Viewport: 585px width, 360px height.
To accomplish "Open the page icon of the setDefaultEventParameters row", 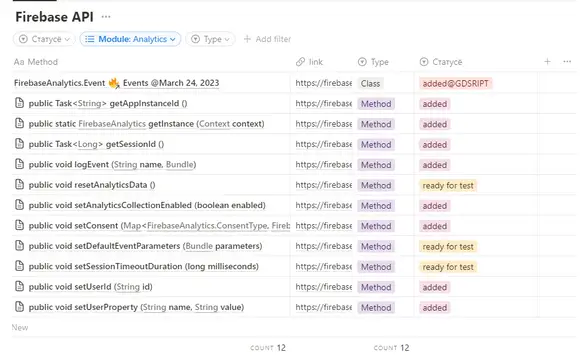I will (x=19, y=245).
